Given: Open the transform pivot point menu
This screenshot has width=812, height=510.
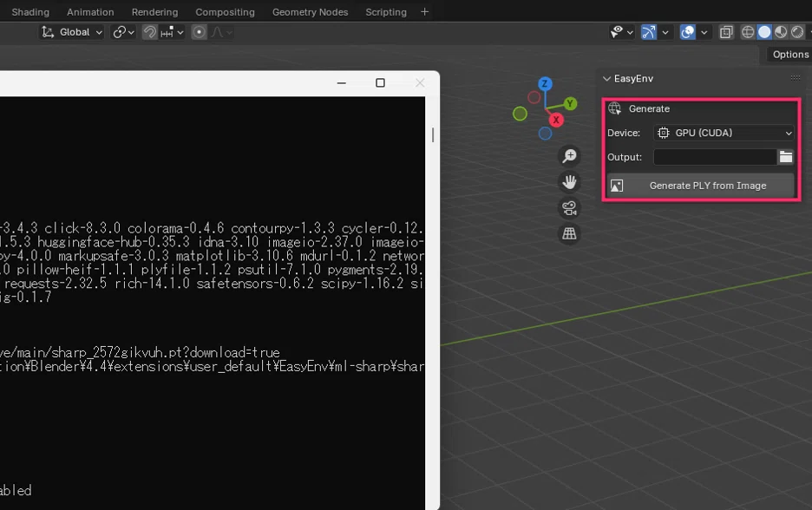Looking at the screenshot, I should point(124,32).
